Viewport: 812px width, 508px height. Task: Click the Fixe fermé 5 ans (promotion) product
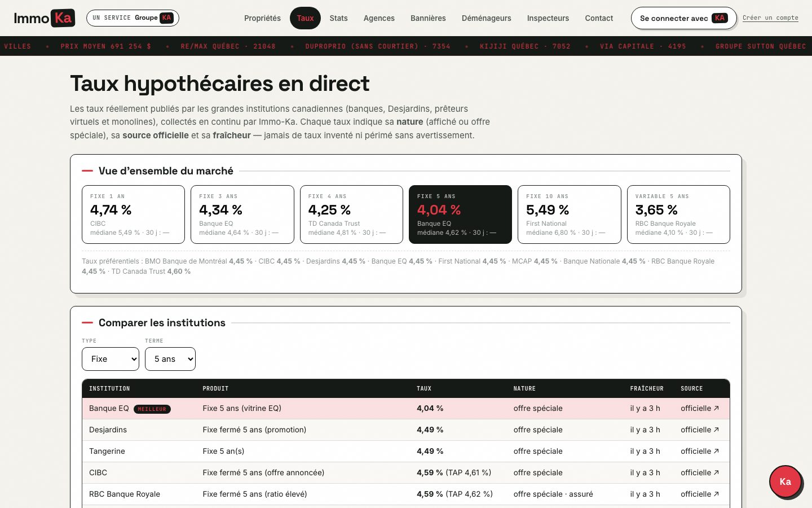click(x=254, y=430)
